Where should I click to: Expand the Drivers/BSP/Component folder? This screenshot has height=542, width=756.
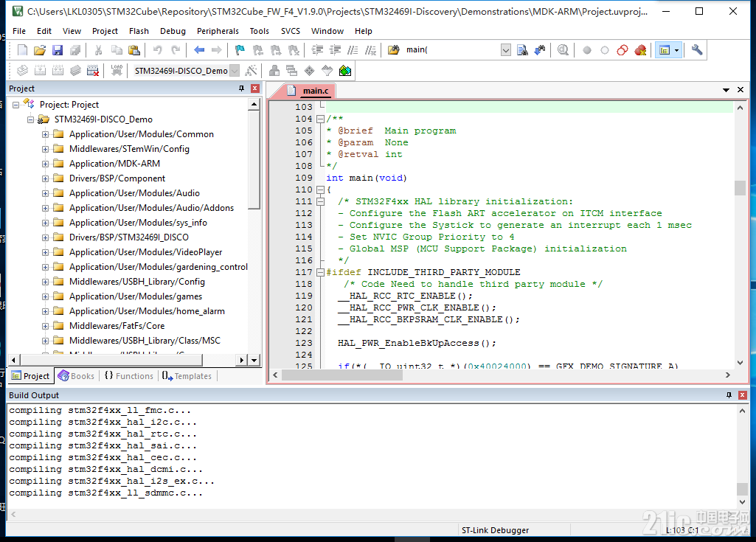(45, 179)
